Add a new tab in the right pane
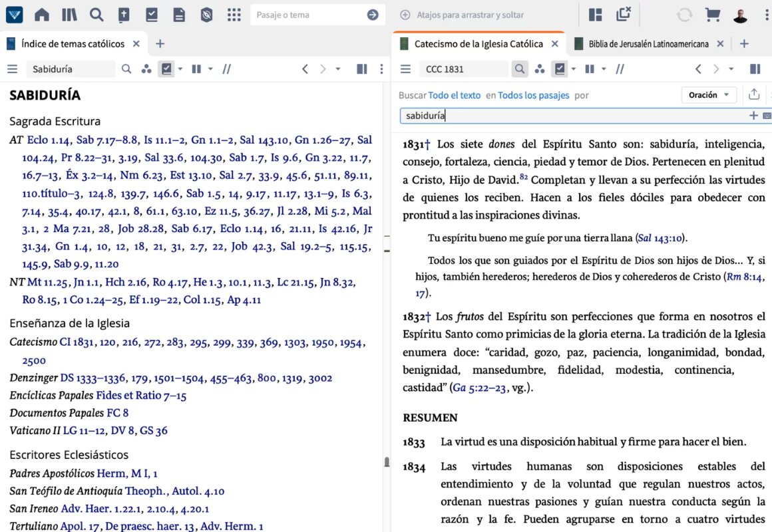The image size is (772, 532). tap(745, 44)
